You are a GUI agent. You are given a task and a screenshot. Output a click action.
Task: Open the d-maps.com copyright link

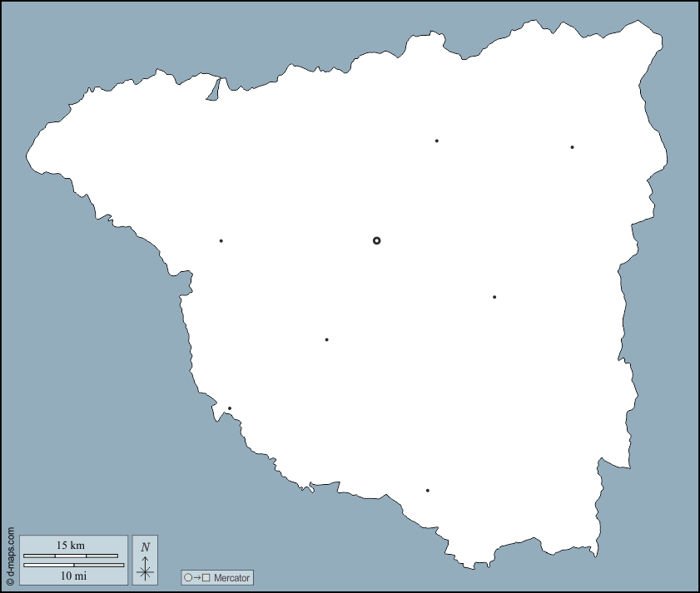(10, 556)
